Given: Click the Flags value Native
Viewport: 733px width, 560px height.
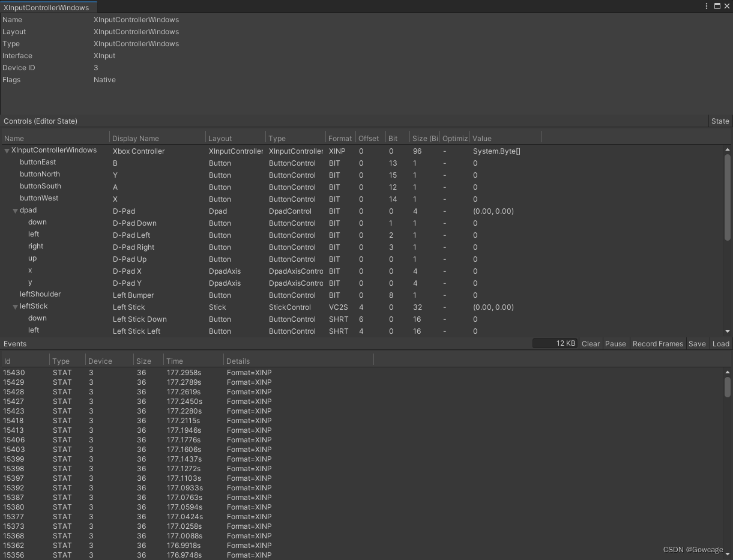Looking at the screenshot, I should (x=104, y=80).
